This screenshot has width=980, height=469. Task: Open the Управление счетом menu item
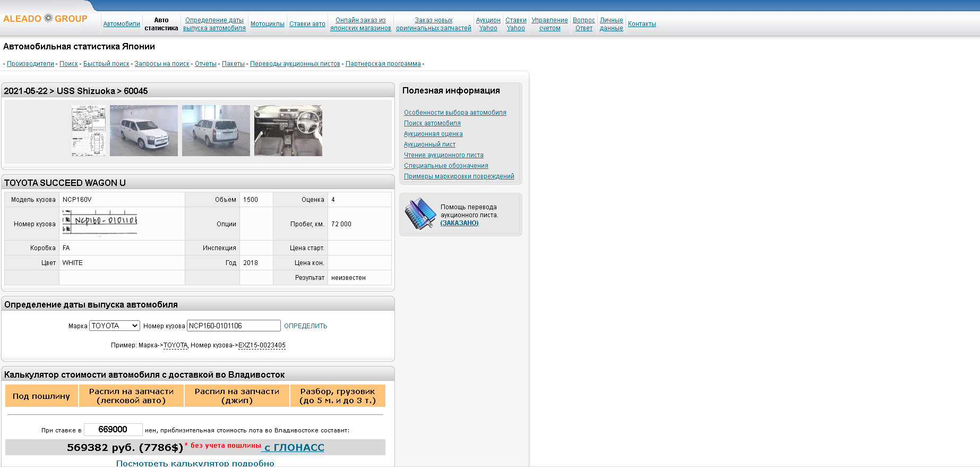coord(550,24)
